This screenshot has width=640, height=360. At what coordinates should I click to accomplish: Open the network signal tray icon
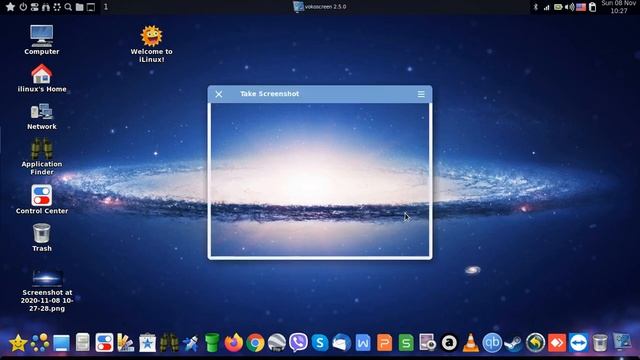(x=547, y=7)
